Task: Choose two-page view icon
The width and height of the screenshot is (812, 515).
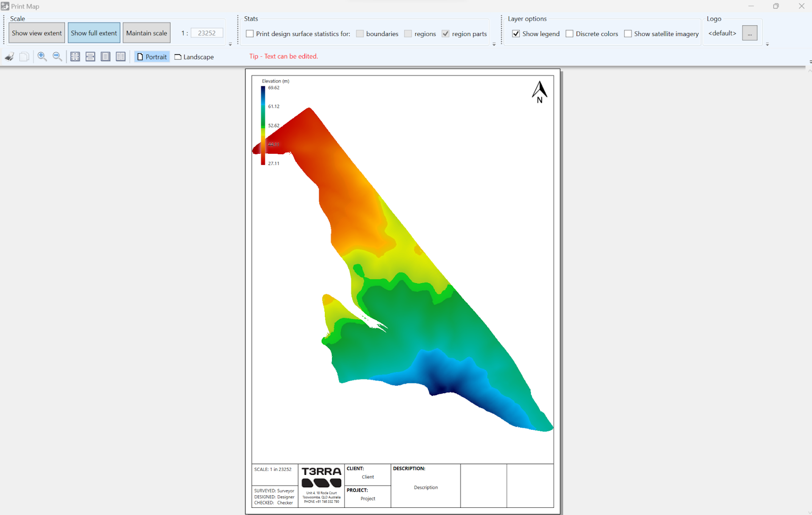Action: coord(121,57)
